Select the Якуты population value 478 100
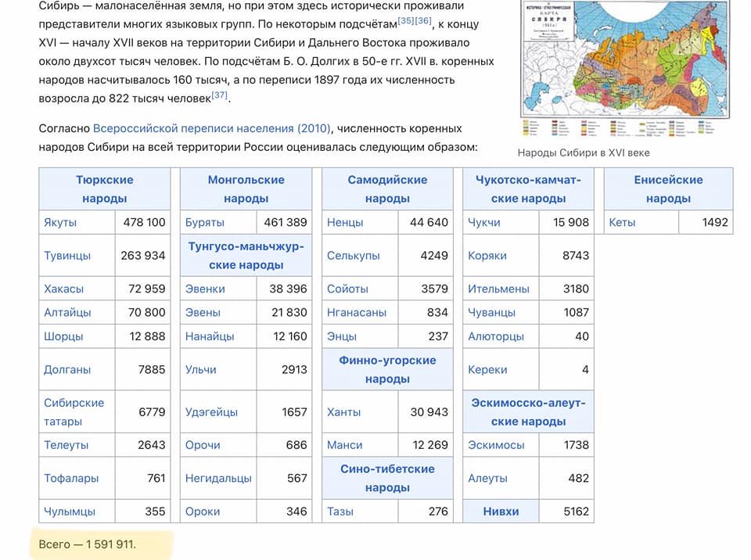 click(x=144, y=222)
